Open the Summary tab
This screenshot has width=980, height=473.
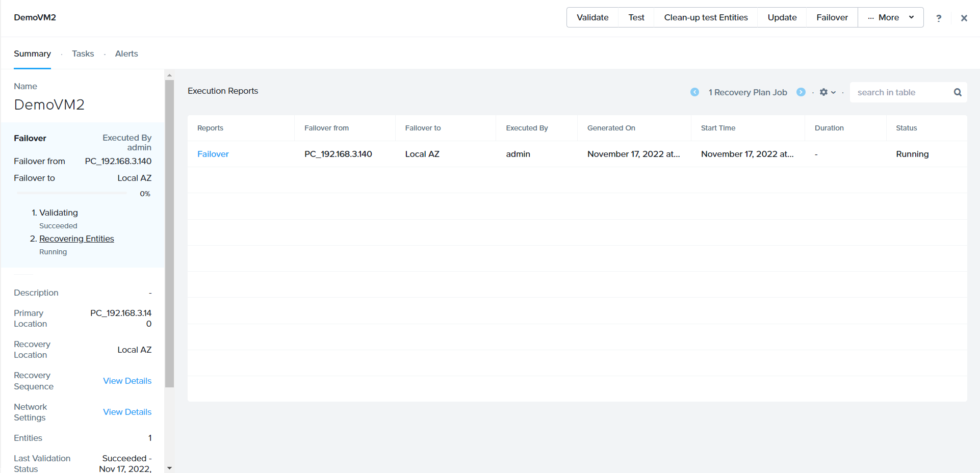32,54
